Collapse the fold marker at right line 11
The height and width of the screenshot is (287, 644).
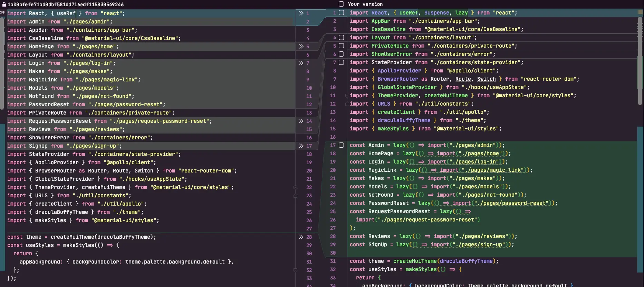[x=347, y=96]
